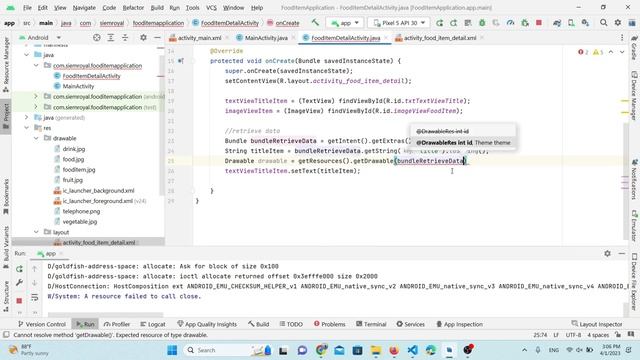Open the Pixel 5 API 30 device dropdown
Image resolution: width=640 pixels, height=360 pixels.
pyautogui.click(x=399, y=23)
